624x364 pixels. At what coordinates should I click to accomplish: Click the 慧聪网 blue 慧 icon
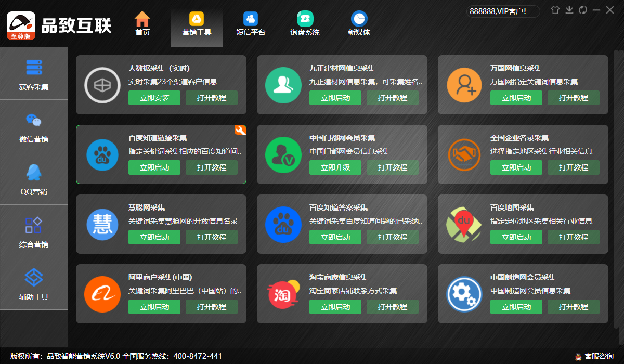click(x=102, y=224)
